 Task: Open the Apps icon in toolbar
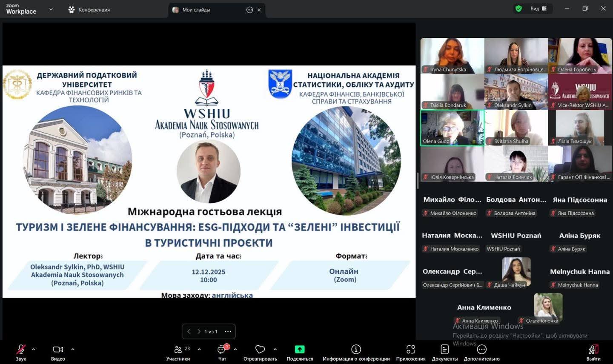[410, 350]
